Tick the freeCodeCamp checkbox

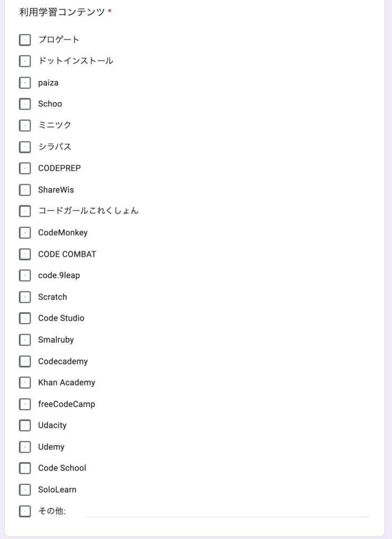click(x=25, y=404)
